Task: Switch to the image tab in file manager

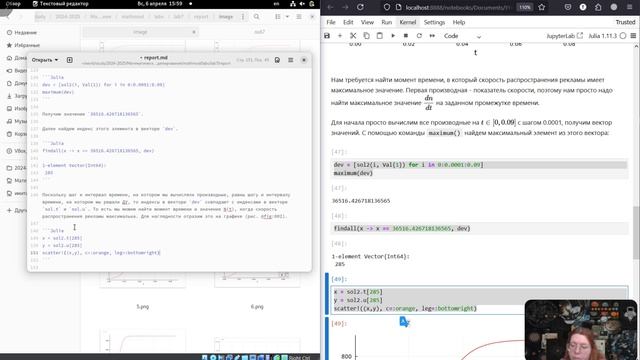Action: [140, 32]
